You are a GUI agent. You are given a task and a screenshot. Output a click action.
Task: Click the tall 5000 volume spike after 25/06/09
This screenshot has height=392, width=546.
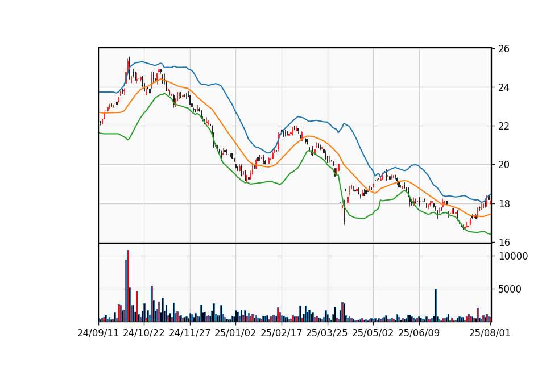coord(436,306)
